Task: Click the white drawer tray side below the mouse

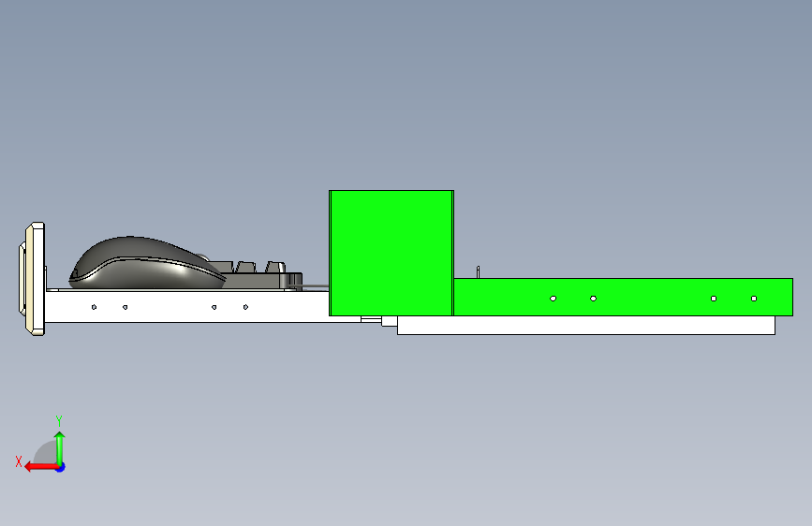Action: pyautogui.click(x=186, y=307)
